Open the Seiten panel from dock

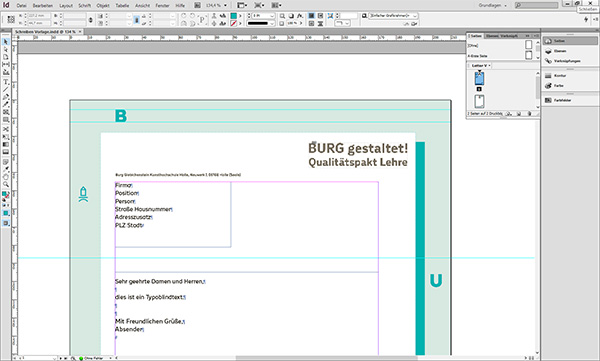570,41
